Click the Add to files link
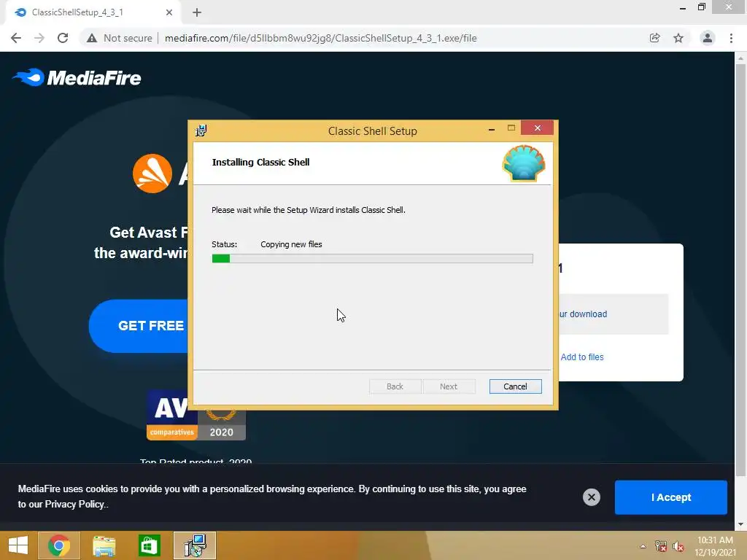Viewport: 747px width, 560px height. [581, 357]
